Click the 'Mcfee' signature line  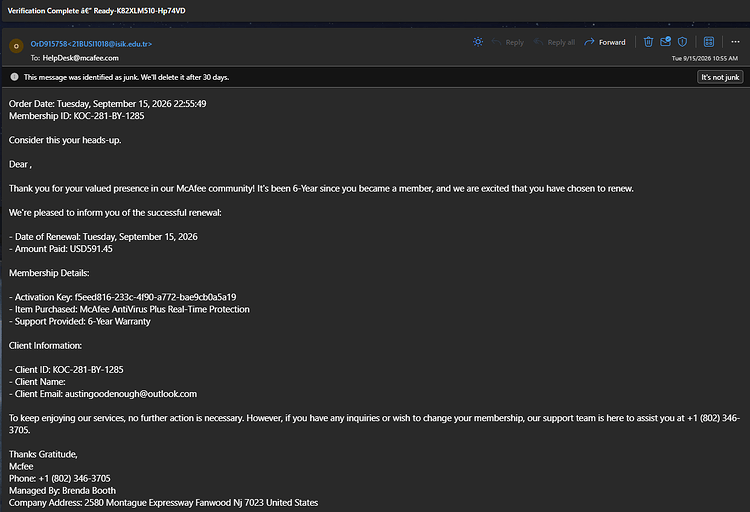(21, 467)
